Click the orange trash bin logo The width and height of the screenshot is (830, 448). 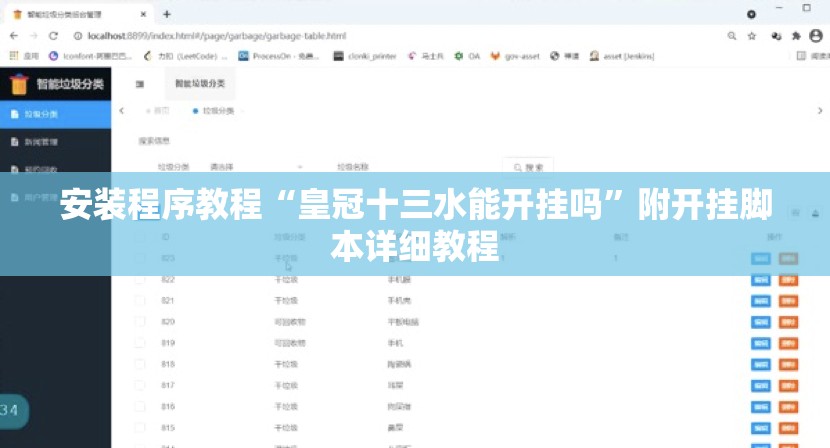19,84
